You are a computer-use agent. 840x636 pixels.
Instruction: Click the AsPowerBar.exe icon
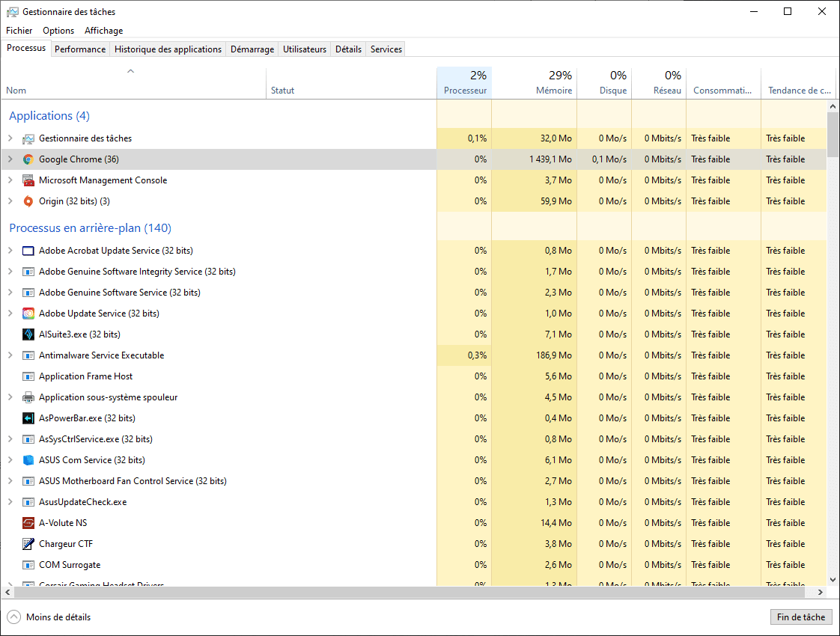click(28, 418)
